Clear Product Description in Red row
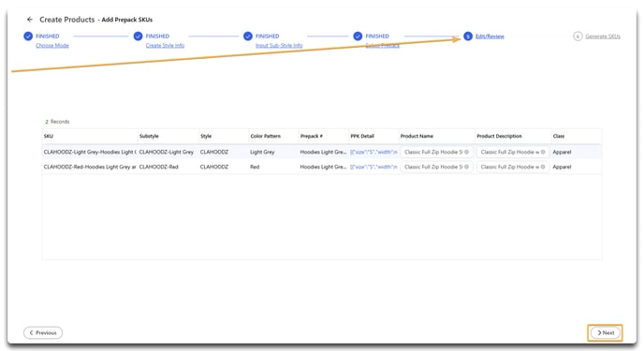Screen dimensions: 644x351 click(543, 167)
